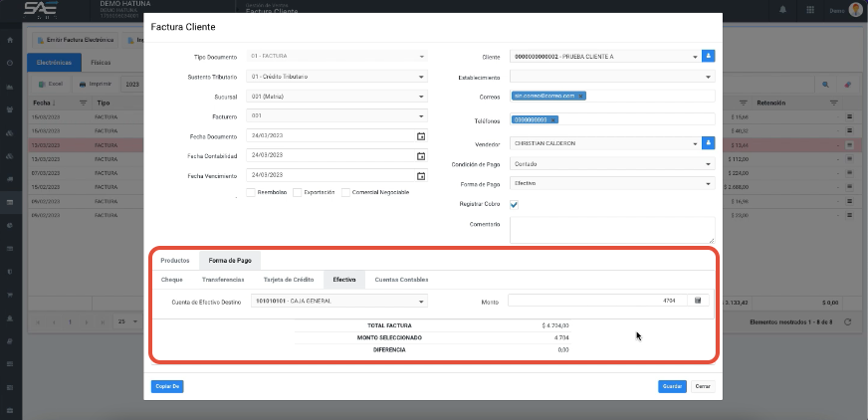868x420 pixels.
Task: Click the Cerrar button
Action: [703, 387]
